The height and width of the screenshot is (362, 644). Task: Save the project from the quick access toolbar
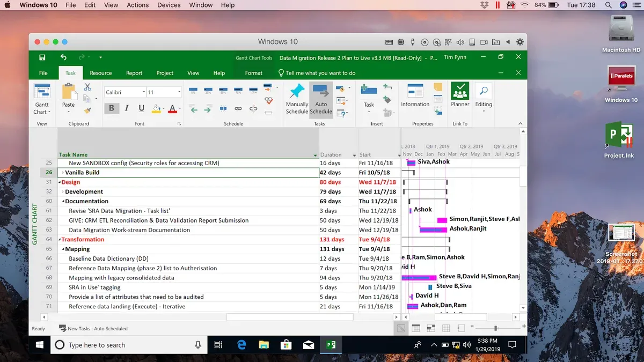click(x=42, y=57)
